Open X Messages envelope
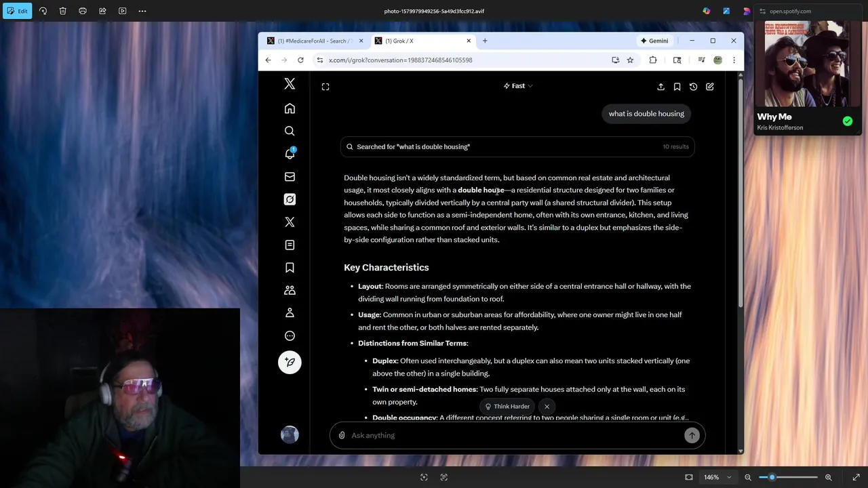Screen dimensions: 868x488 coord(290,177)
